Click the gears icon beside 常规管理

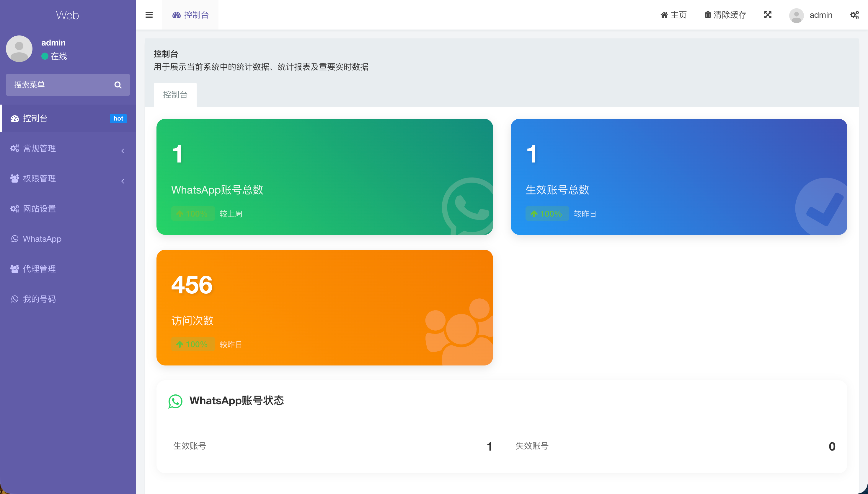pyautogui.click(x=14, y=148)
